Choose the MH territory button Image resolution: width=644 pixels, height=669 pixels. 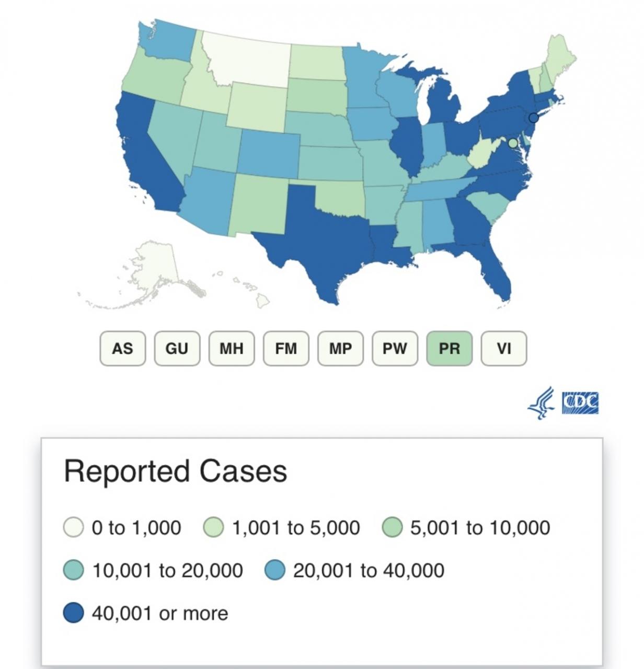tap(232, 349)
